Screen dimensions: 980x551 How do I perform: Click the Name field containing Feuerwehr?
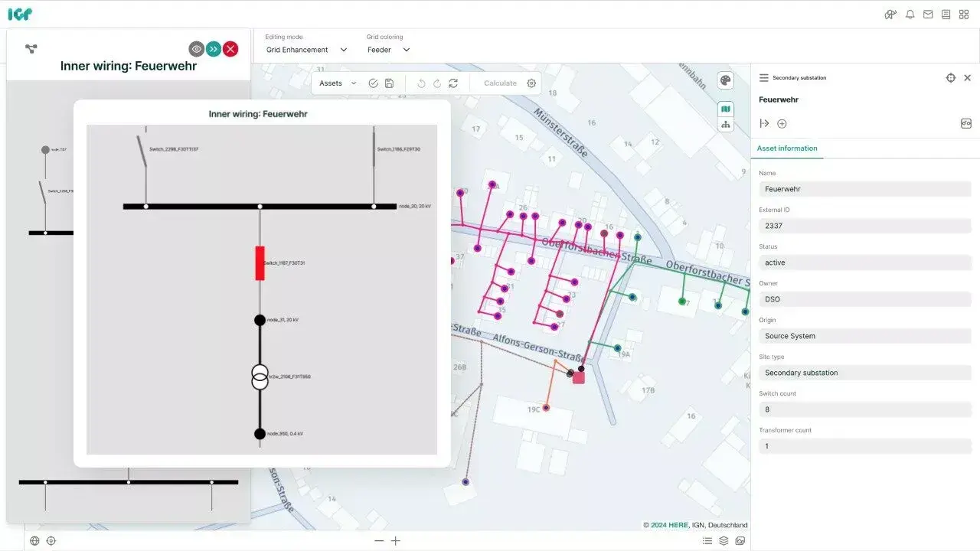864,189
